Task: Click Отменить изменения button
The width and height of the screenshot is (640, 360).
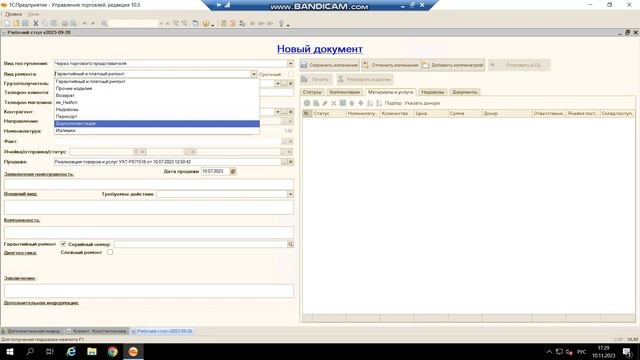Action: [x=391, y=65]
